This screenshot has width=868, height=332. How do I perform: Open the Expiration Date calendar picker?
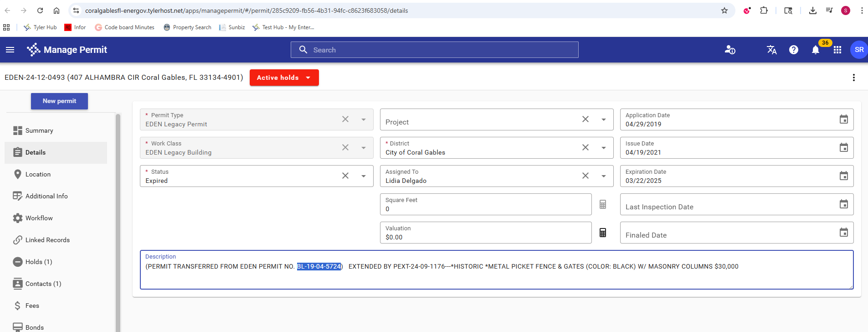(x=843, y=176)
